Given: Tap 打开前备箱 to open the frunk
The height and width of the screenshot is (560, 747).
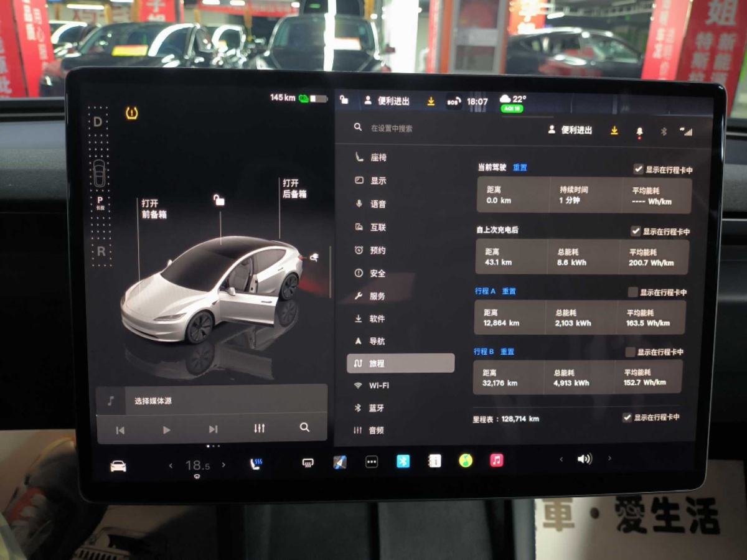Looking at the screenshot, I should point(154,209).
